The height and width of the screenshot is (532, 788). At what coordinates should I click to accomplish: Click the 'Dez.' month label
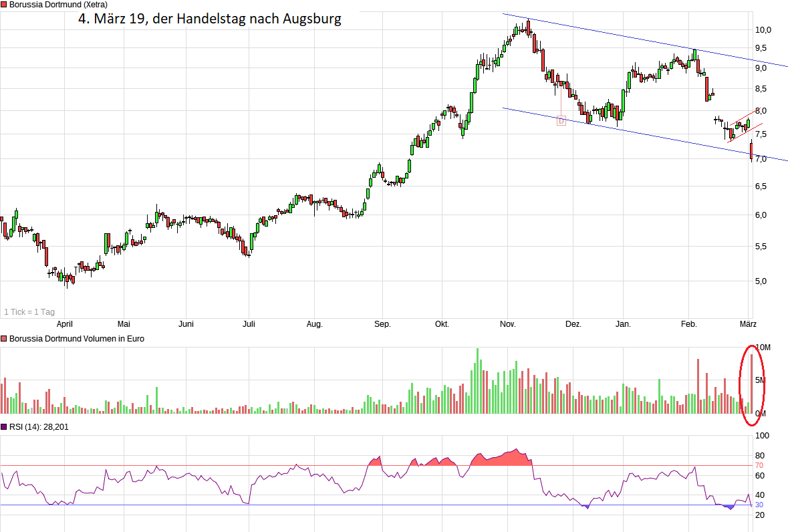[573, 324]
